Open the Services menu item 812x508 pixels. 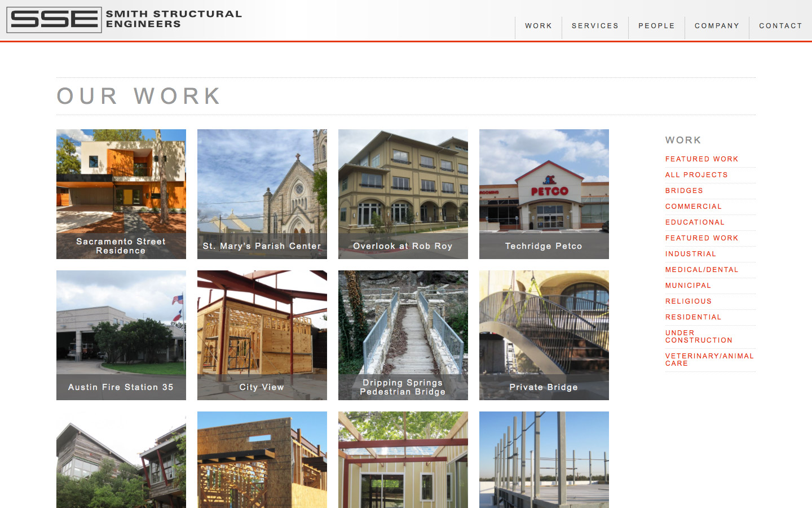click(x=595, y=26)
